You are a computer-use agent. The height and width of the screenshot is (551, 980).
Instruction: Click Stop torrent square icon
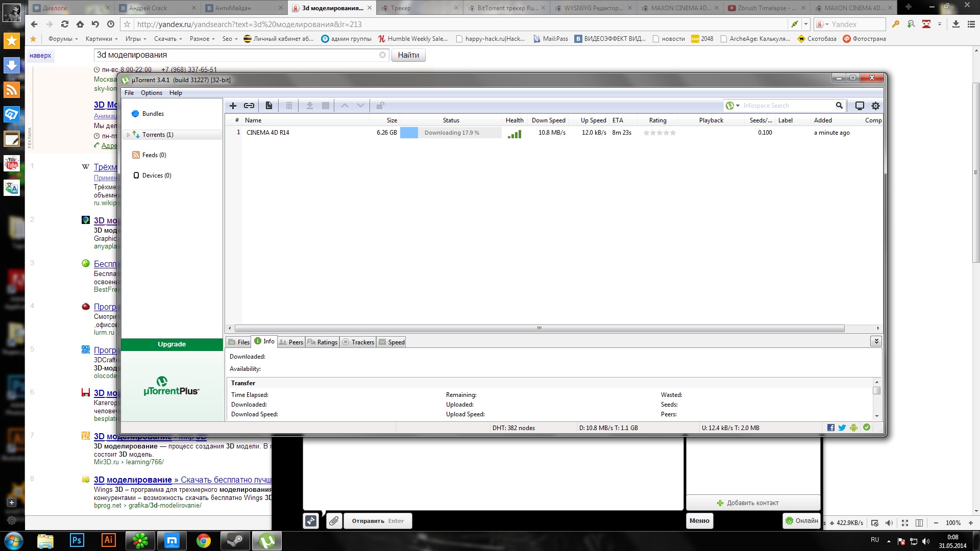[x=326, y=106]
